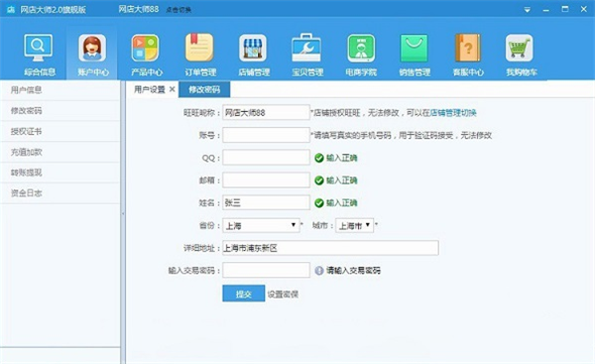This screenshot has width=595, height=364.
Task: Select 授权证书 in sidebar
Action: point(60,131)
